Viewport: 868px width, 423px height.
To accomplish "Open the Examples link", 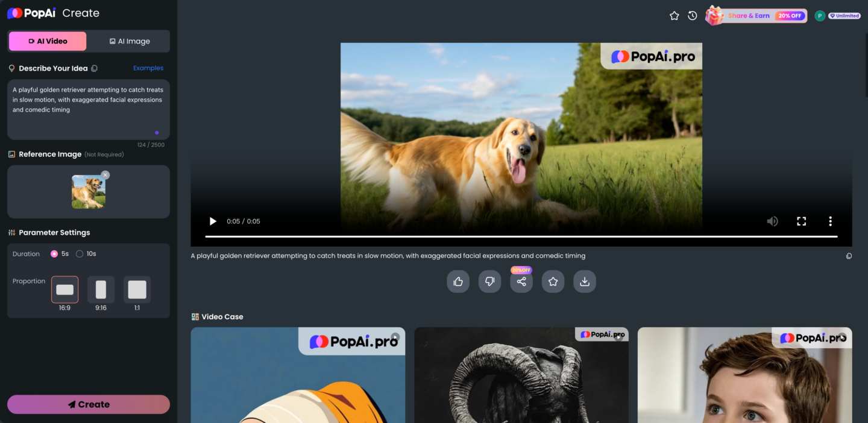I will point(148,68).
